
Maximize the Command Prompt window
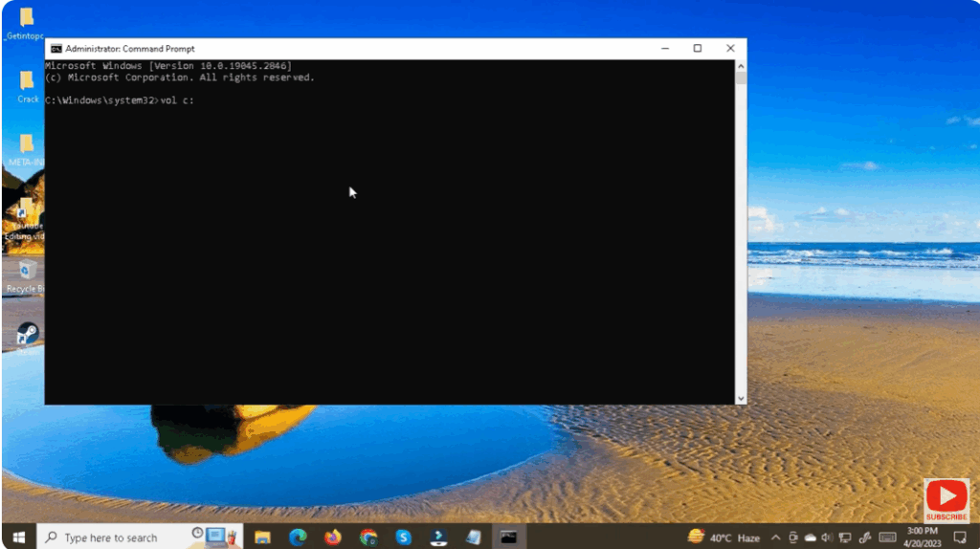pos(697,48)
